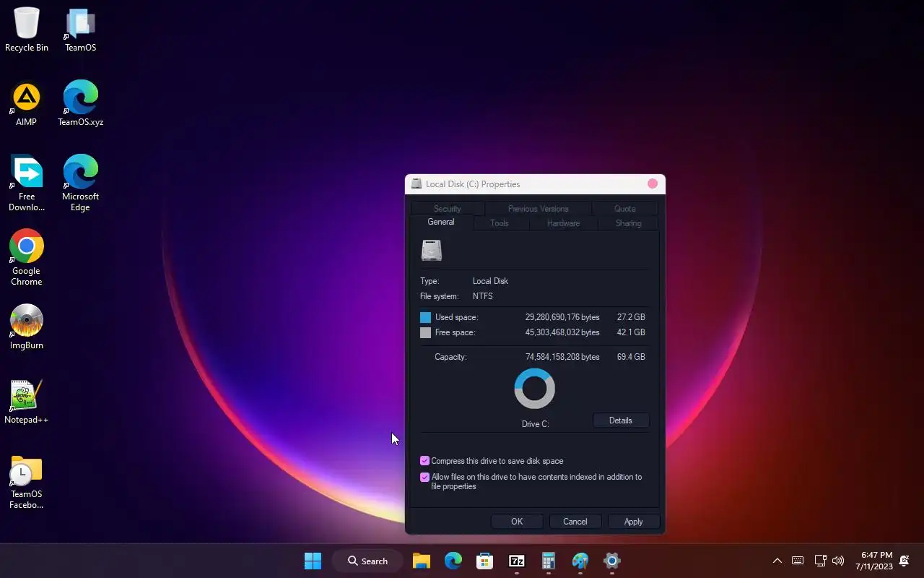This screenshot has width=924, height=578.
Task: Switch to the Security tab
Action: 448,209
